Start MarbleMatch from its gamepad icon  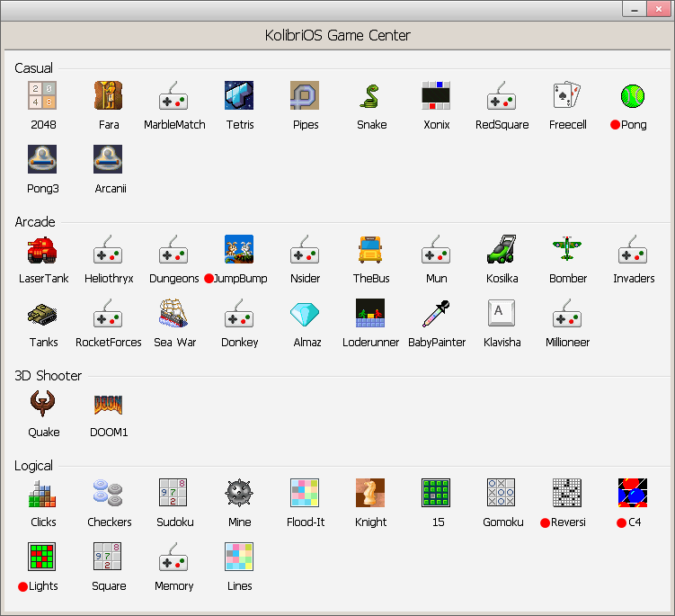(173, 95)
